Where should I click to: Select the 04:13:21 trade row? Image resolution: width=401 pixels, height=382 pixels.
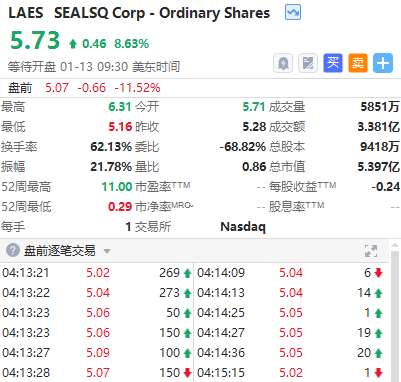[x=97, y=273]
